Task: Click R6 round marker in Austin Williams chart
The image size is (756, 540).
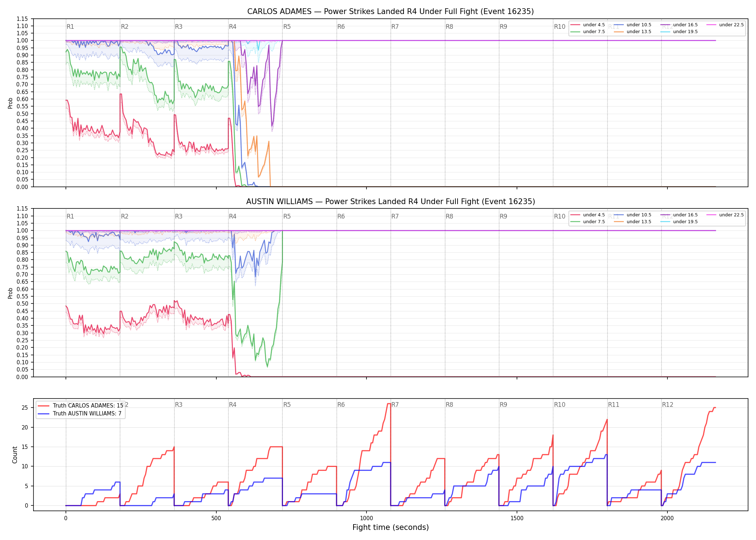Action: tap(341, 216)
